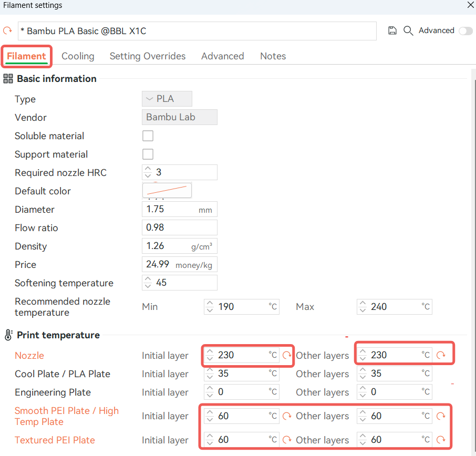476x456 pixels.
Task: Click Textured PEI Plate Other layers temperature field
Action: [x=395, y=440]
